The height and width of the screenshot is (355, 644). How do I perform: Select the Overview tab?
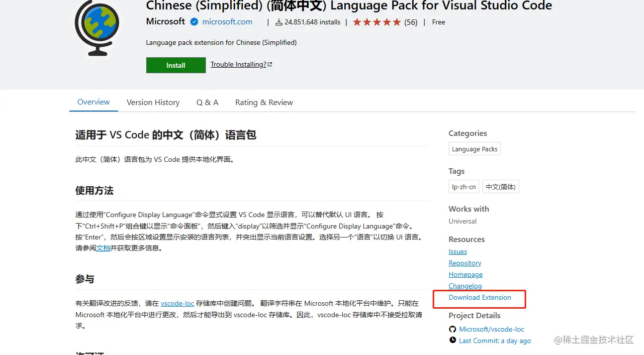pyautogui.click(x=93, y=102)
